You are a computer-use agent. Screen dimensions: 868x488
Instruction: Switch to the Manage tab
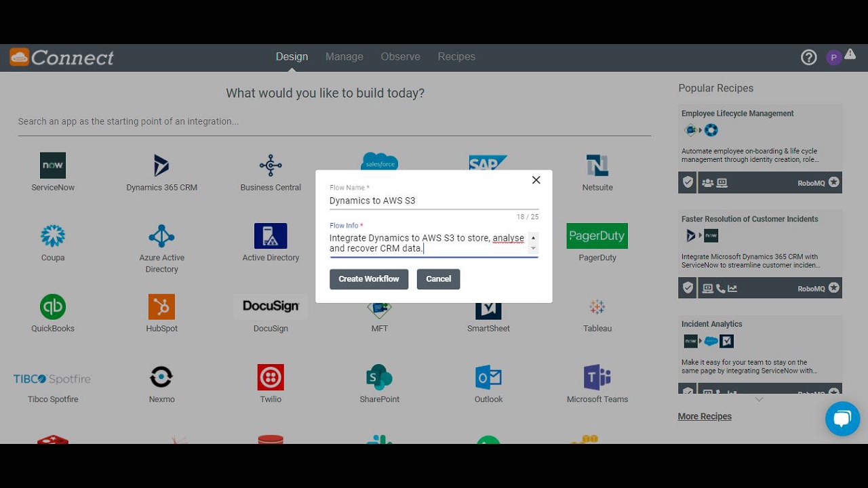pos(344,57)
